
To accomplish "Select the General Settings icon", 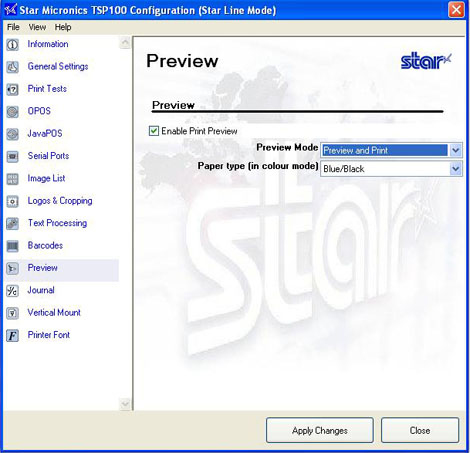I will tap(13, 67).
